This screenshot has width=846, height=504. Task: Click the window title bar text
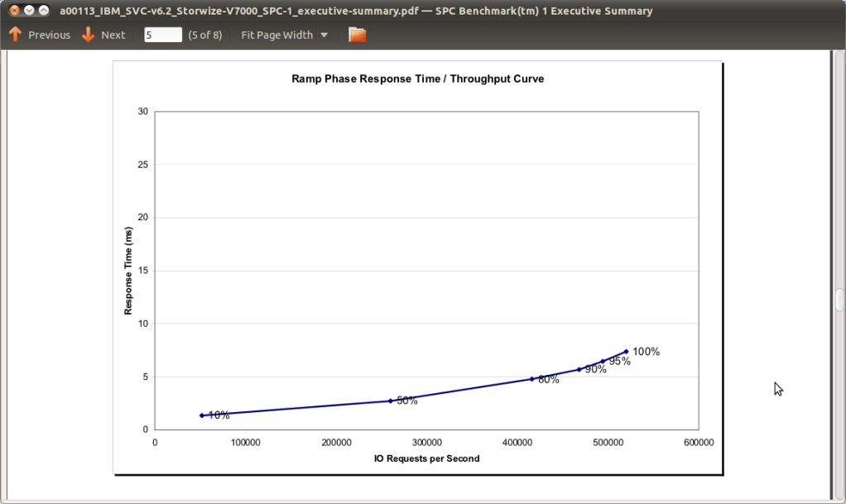[356, 11]
